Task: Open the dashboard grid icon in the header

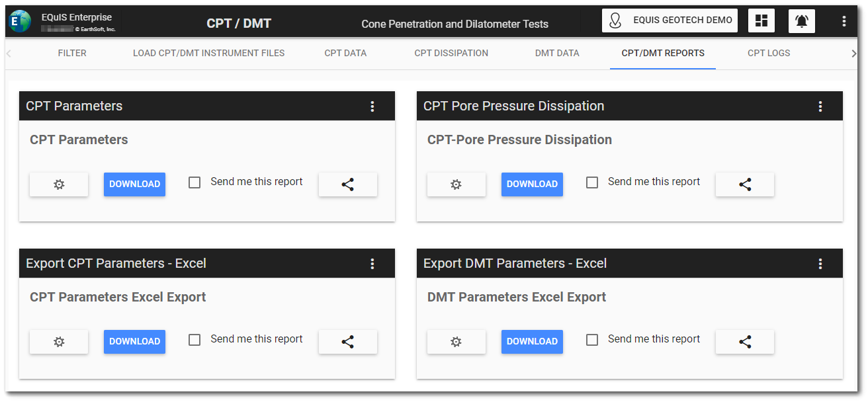Action: pos(761,20)
